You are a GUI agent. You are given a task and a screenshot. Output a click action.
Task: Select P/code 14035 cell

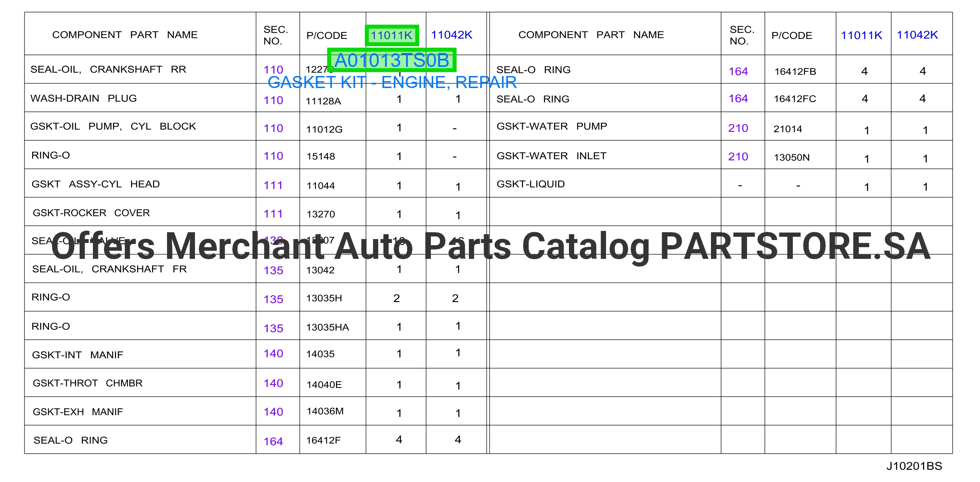click(320, 354)
